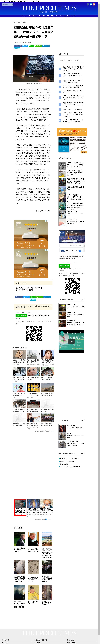Open オピニオン in the navigation bar
Image resolution: width=100 pixels, height=644 pixels.
(34, 16)
